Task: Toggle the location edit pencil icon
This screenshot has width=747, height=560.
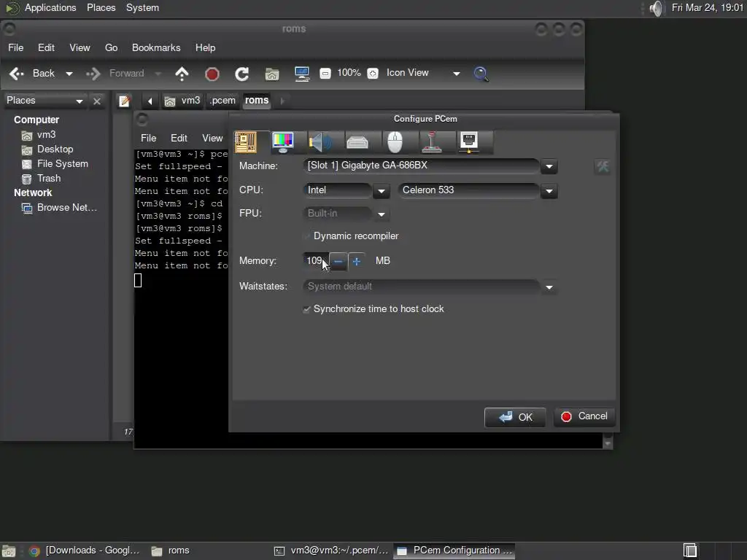Action: (124, 101)
